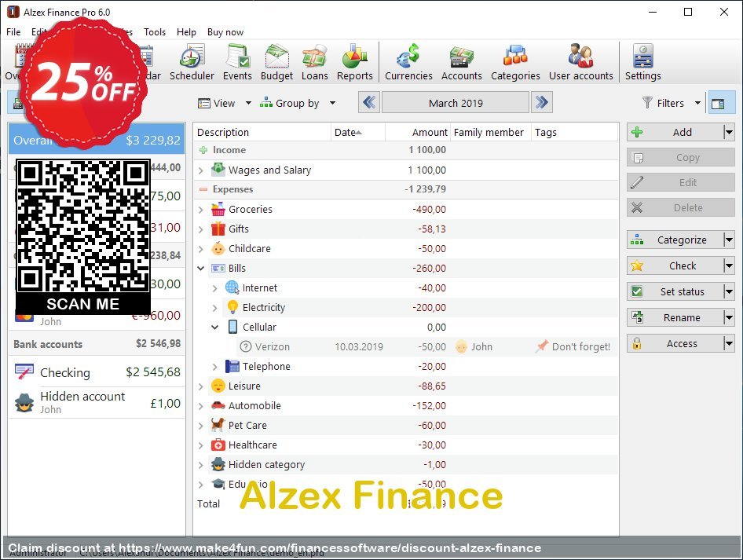743x560 pixels.
Task: Expand the Wages and Salary row
Action: pos(201,170)
